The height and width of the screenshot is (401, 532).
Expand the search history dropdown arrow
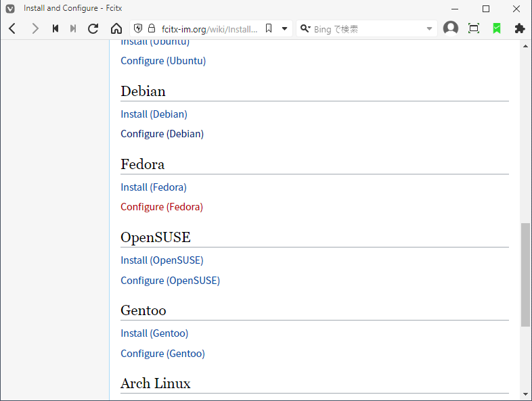point(429,28)
